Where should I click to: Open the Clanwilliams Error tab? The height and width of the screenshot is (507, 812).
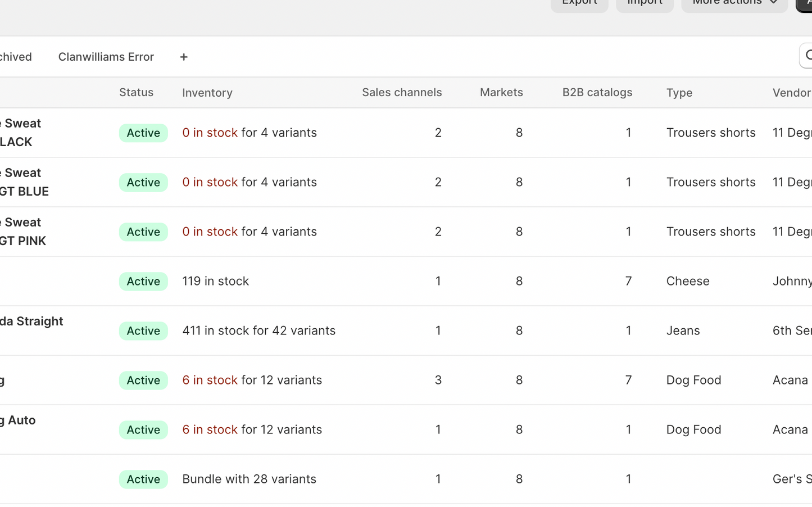106,57
